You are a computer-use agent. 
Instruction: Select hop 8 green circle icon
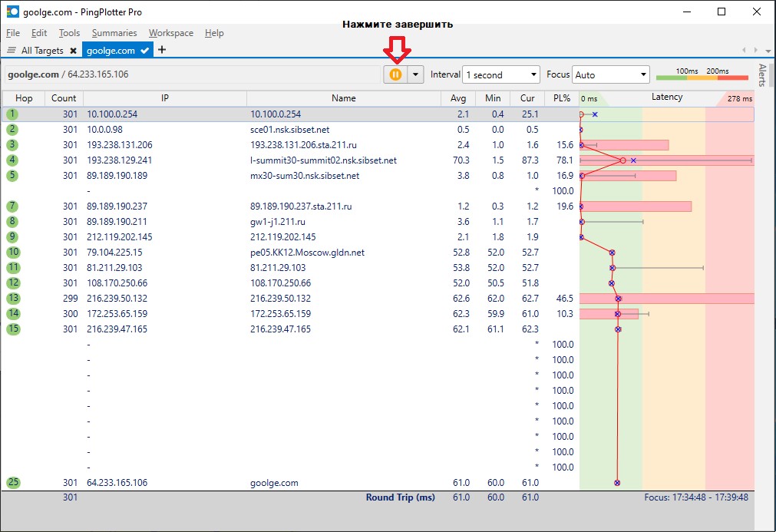12,222
